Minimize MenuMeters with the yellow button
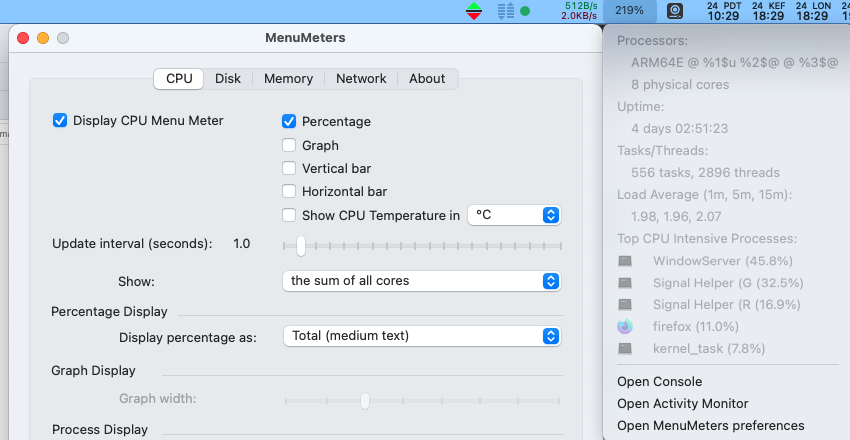This screenshot has width=850, height=440. (43, 38)
